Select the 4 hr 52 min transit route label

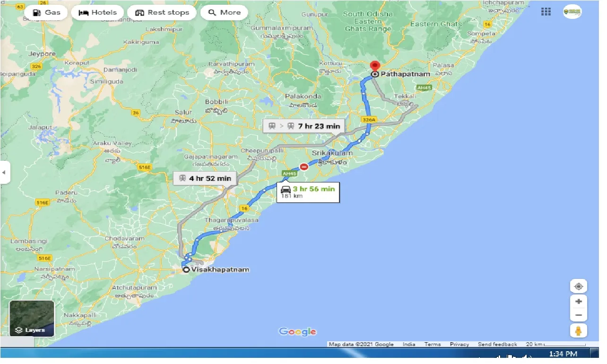[x=205, y=178]
